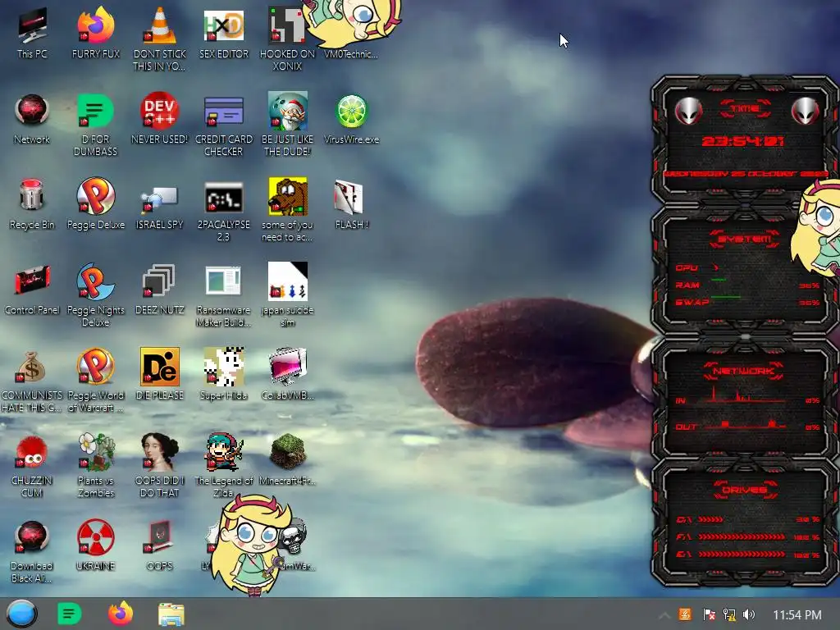Open the green document app in taskbar
840x630 pixels.
[x=69, y=614]
